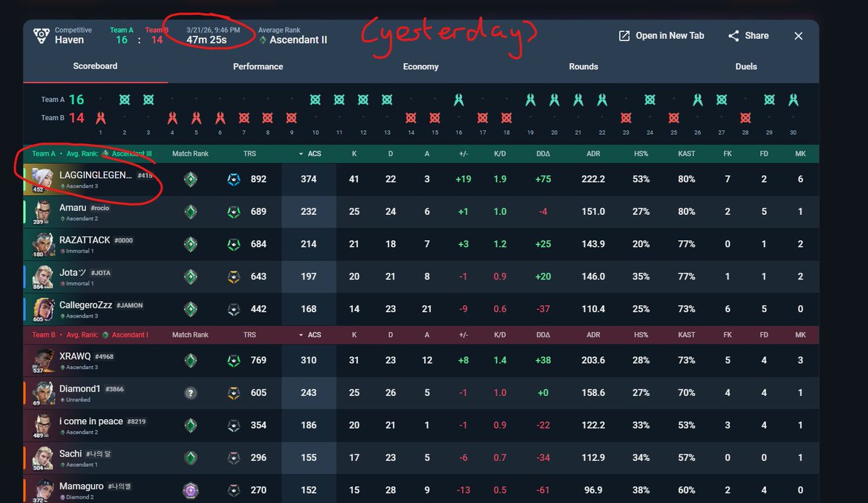Click LAGGINGLEGEN match rank icon

point(190,179)
